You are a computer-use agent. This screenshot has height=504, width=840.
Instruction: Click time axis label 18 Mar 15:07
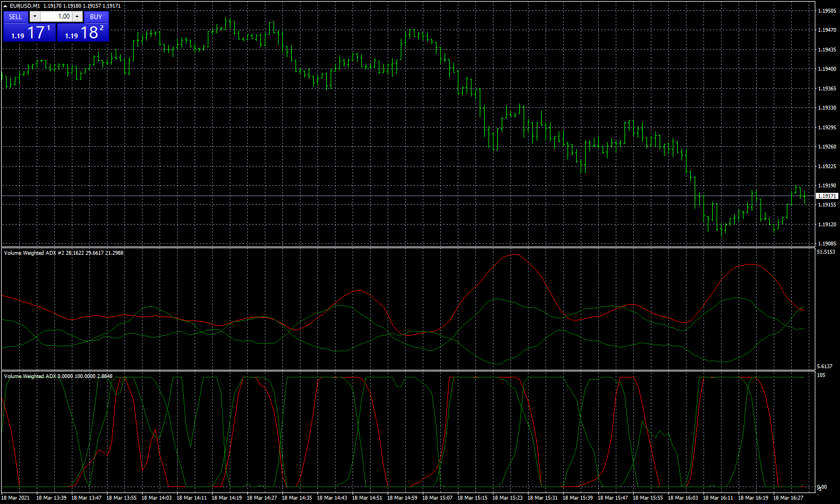point(438,498)
